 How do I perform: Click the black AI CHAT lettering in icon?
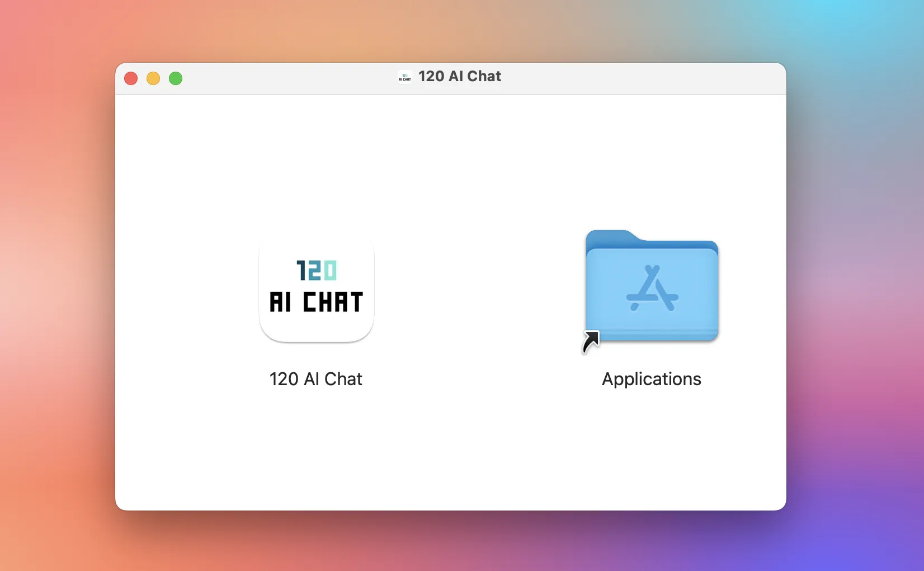coord(317,302)
